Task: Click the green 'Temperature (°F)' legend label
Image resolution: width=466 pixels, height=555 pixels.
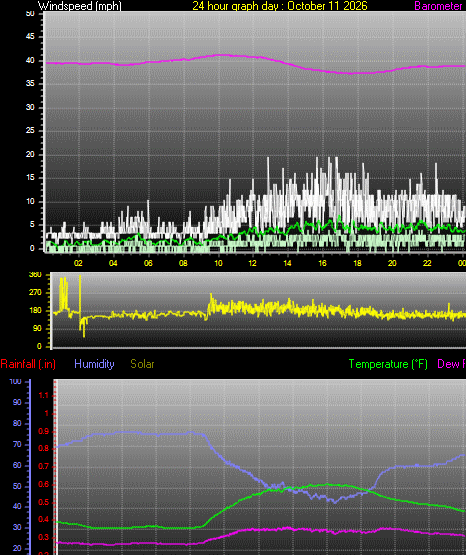Action: tap(388, 364)
